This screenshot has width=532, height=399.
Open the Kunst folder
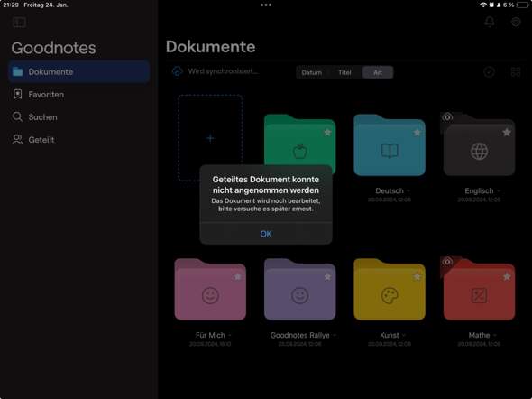[x=390, y=289]
